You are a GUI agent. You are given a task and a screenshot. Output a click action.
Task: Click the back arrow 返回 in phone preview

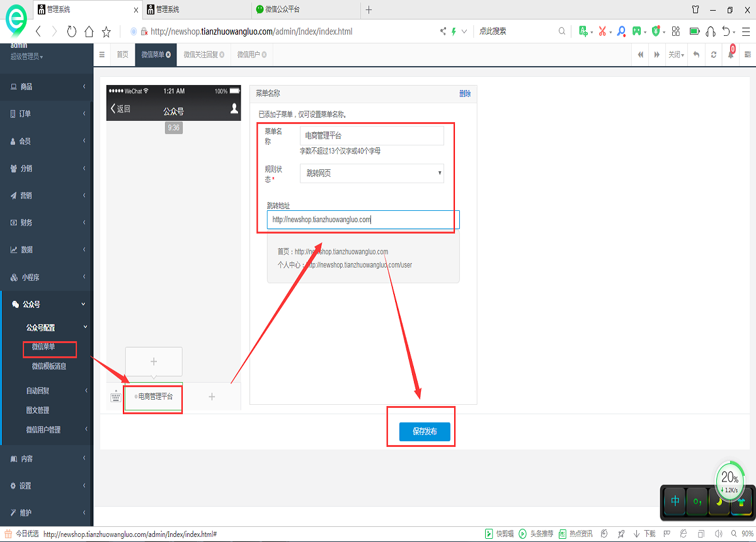pos(120,109)
